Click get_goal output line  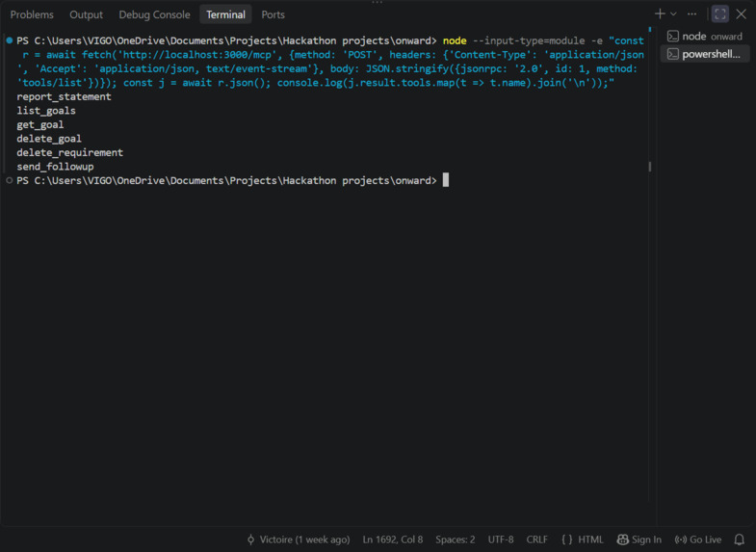point(40,124)
